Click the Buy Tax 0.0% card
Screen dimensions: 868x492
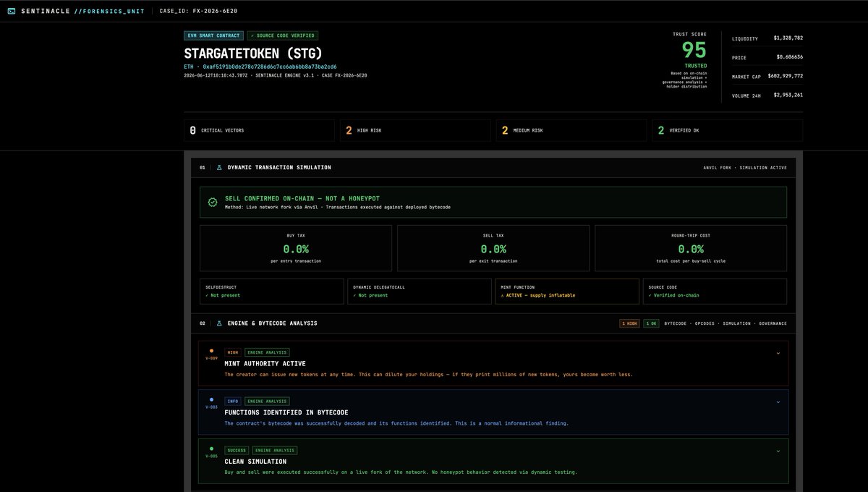(x=296, y=248)
